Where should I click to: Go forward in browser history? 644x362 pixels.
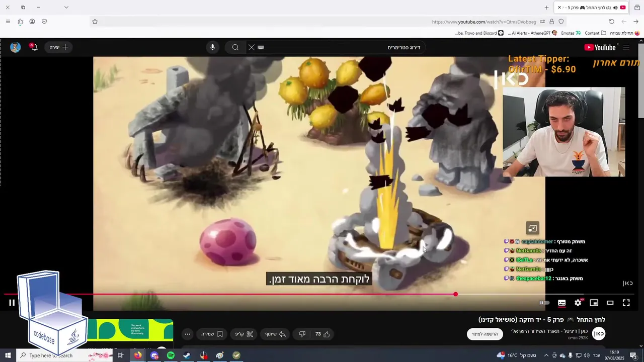(x=624, y=22)
